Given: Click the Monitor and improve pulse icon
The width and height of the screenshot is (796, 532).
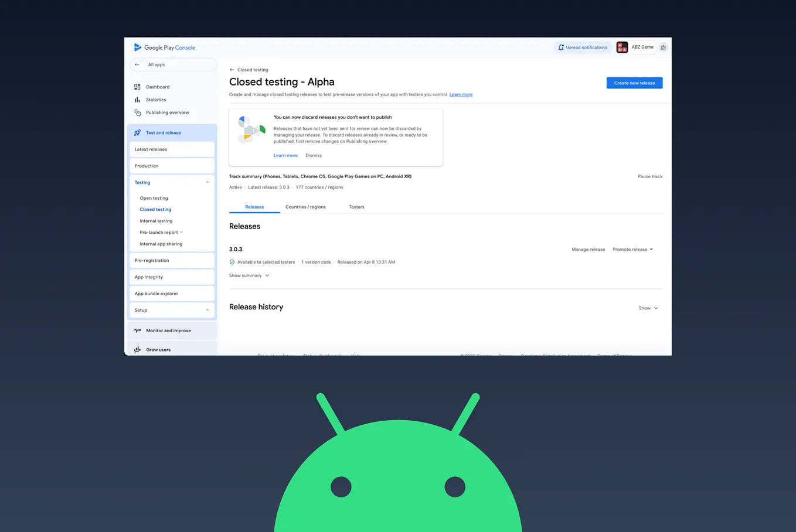Looking at the screenshot, I should (137, 330).
